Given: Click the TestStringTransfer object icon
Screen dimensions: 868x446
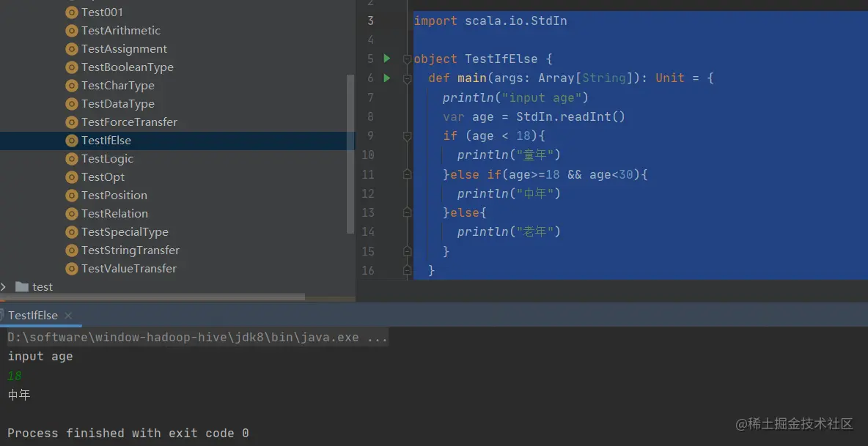Looking at the screenshot, I should [x=71, y=250].
